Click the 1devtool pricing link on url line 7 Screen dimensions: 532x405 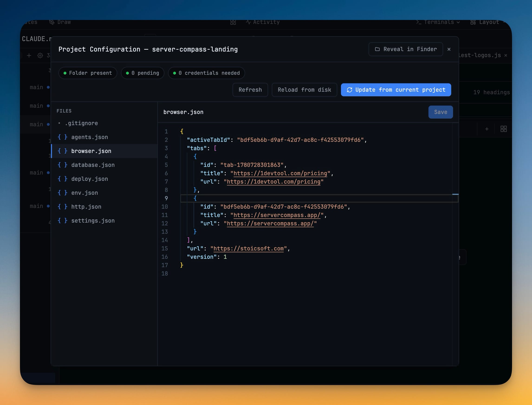pyautogui.click(x=273, y=182)
